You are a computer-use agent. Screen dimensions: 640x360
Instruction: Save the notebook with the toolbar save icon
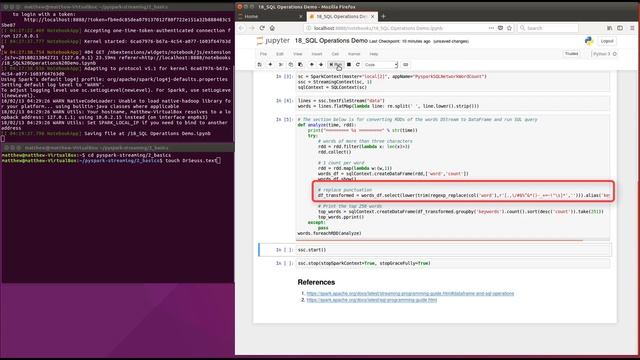pyautogui.click(x=260, y=64)
